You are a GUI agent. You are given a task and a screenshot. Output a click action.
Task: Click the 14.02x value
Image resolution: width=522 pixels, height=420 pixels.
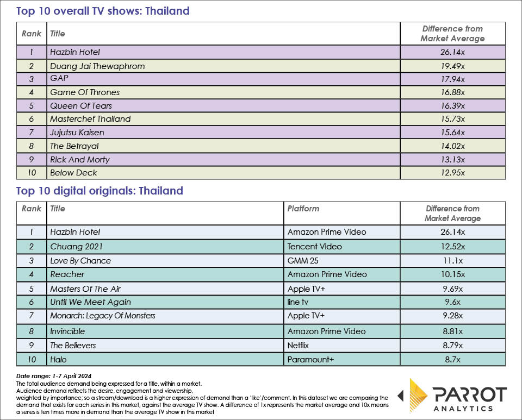click(x=453, y=146)
